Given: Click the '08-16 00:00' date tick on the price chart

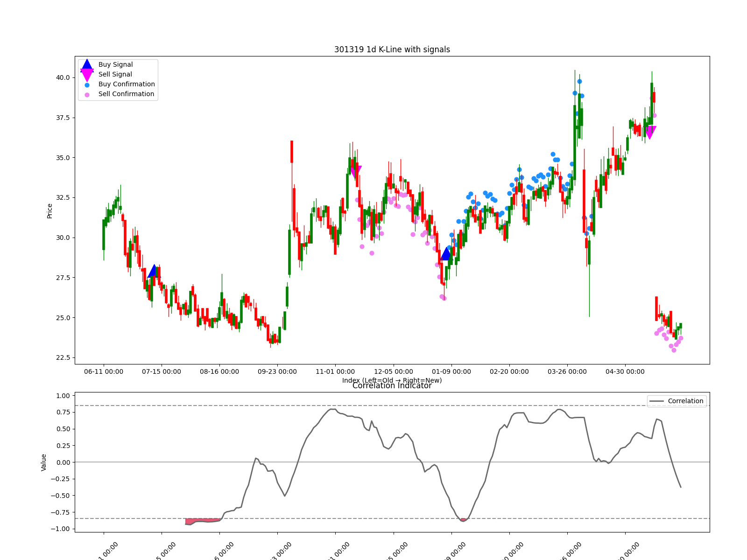Looking at the screenshot, I should [x=219, y=372].
